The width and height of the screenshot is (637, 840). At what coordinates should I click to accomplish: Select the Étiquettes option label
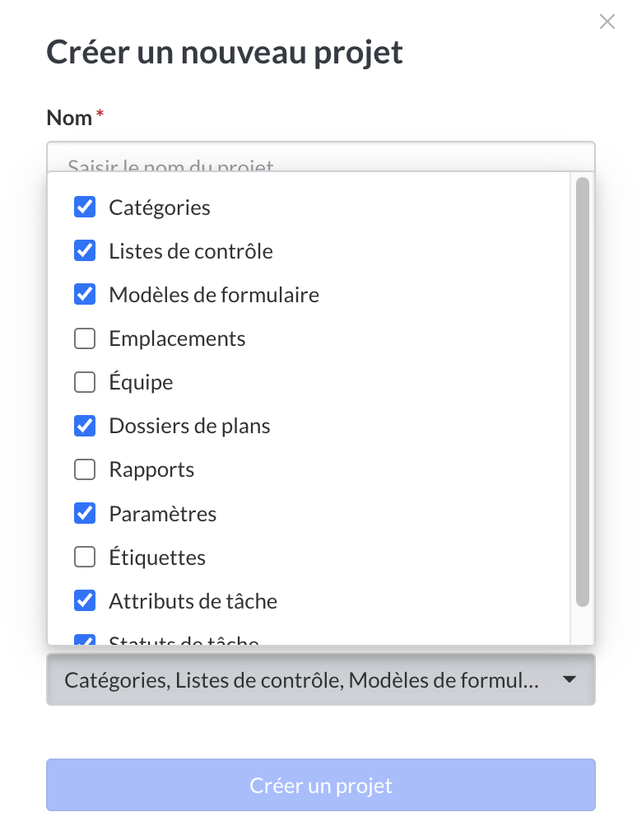point(157,558)
